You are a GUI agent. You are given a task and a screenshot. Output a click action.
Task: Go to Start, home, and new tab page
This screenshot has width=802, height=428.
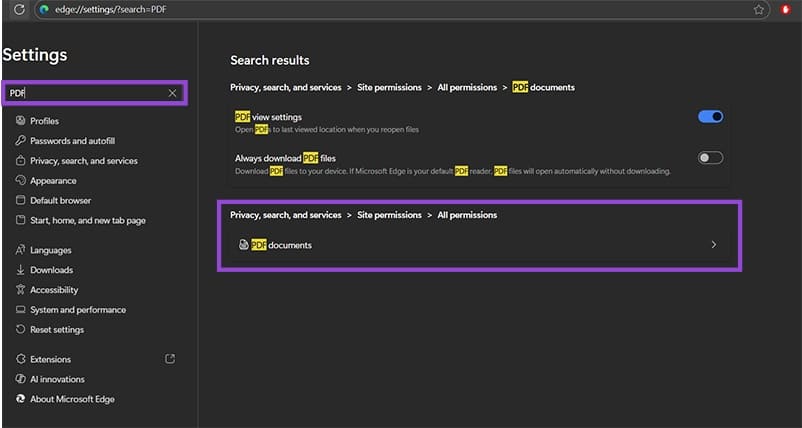click(88, 220)
